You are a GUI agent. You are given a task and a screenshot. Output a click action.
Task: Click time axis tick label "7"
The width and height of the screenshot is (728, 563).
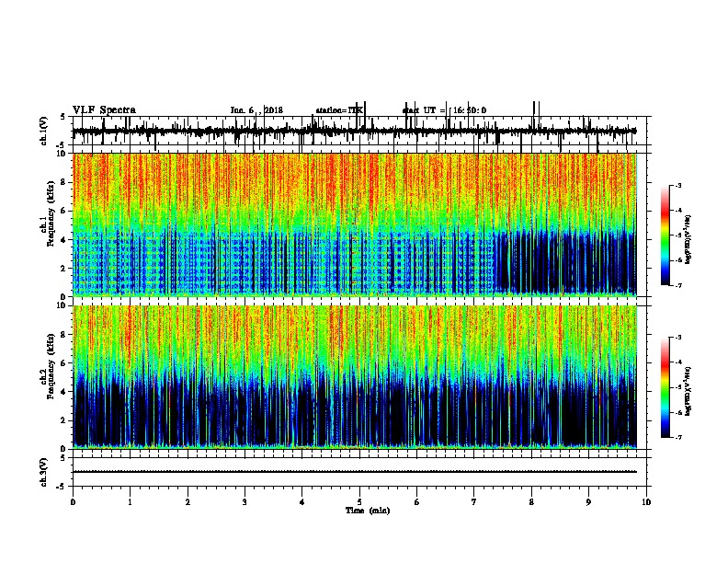pyautogui.click(x=474, y=501)
